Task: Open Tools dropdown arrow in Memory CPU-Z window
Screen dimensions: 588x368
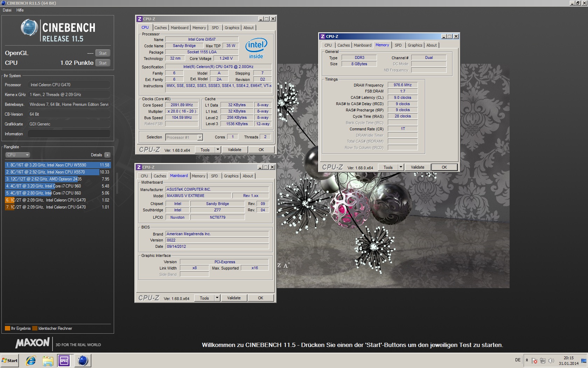Action: tap(400, 167)
